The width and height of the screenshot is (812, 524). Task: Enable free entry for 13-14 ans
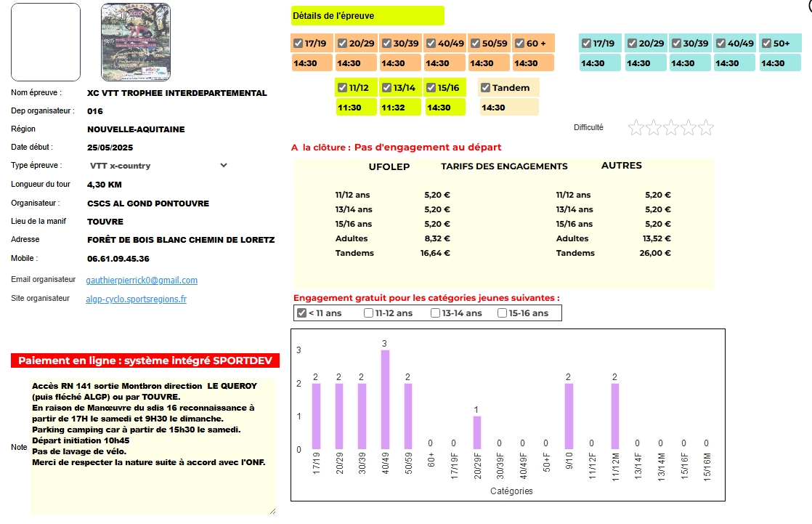(x=435, y=313)
